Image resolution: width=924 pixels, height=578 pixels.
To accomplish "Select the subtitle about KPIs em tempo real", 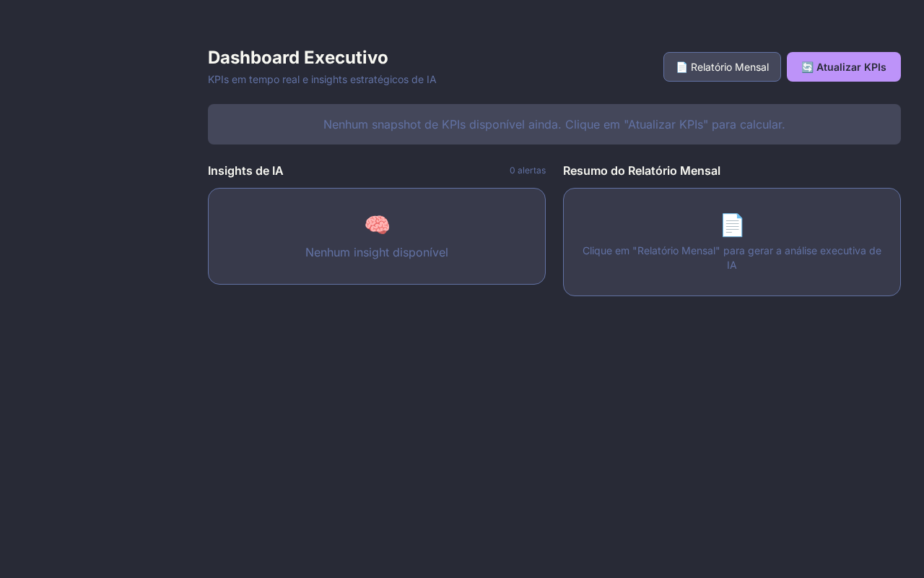I will [x=322, y=79].
